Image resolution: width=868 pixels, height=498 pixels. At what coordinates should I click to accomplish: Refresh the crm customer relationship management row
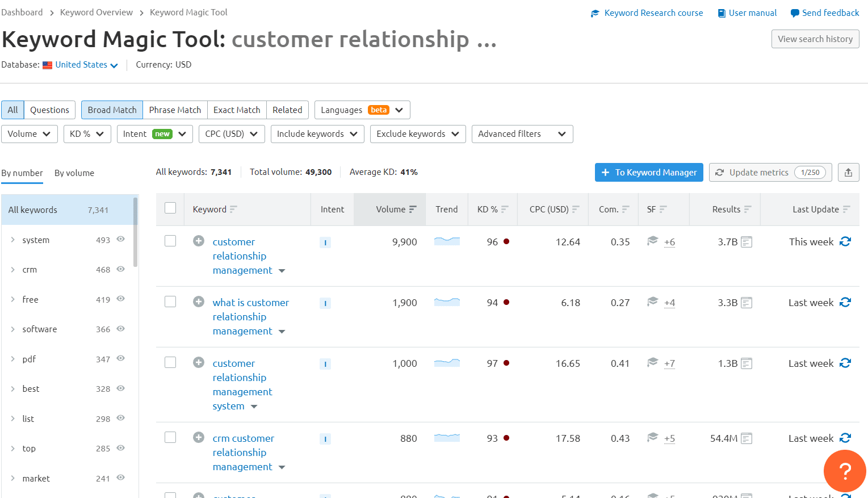845,438
